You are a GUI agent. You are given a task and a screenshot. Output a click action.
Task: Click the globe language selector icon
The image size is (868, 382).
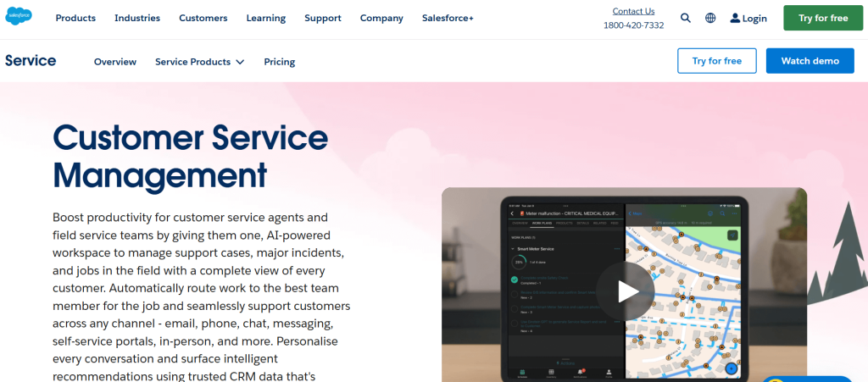[710, 18]
